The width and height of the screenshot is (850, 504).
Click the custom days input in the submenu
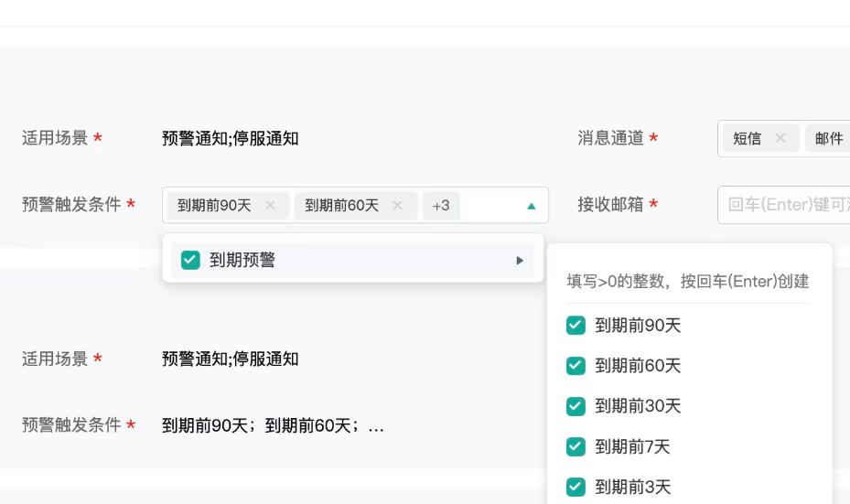point(688,281)
